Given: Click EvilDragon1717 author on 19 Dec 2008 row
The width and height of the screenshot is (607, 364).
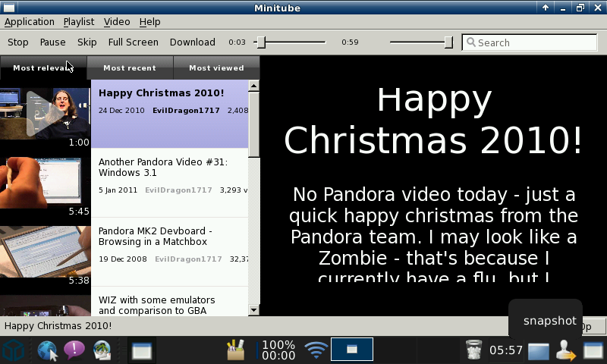Looking at the screenshot, I should pos(188,259).
